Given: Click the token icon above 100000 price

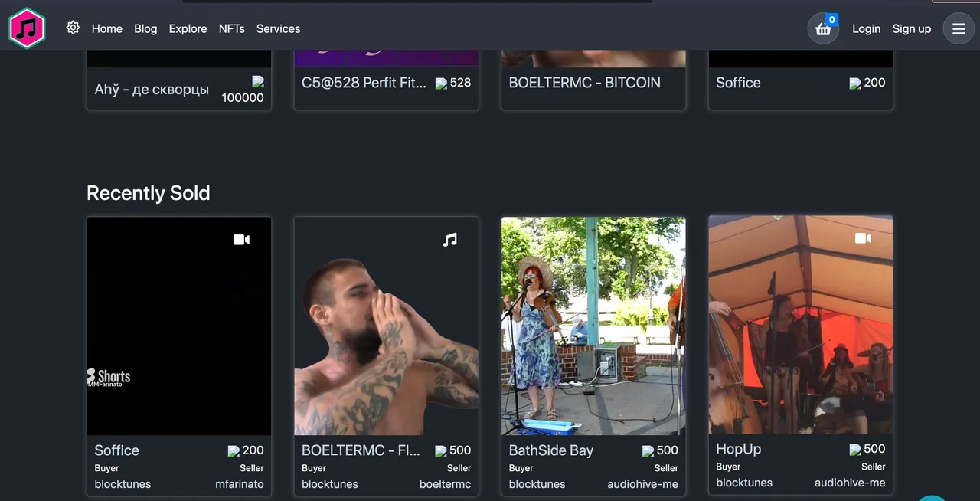Looking at the screenshot, I should coord(258,81).
